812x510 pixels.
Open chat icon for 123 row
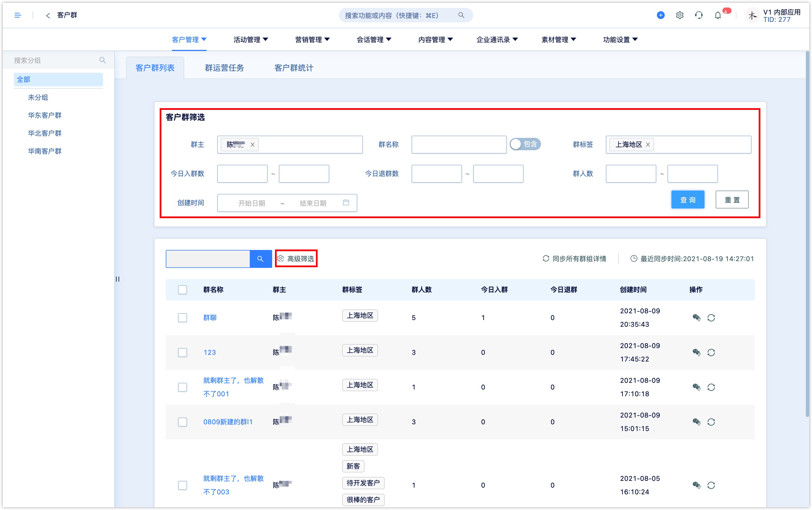(696, 352)
